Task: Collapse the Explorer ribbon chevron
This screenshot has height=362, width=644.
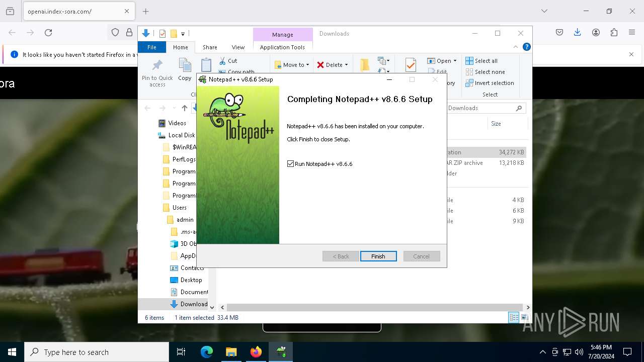Action: [x=515, y=47]
